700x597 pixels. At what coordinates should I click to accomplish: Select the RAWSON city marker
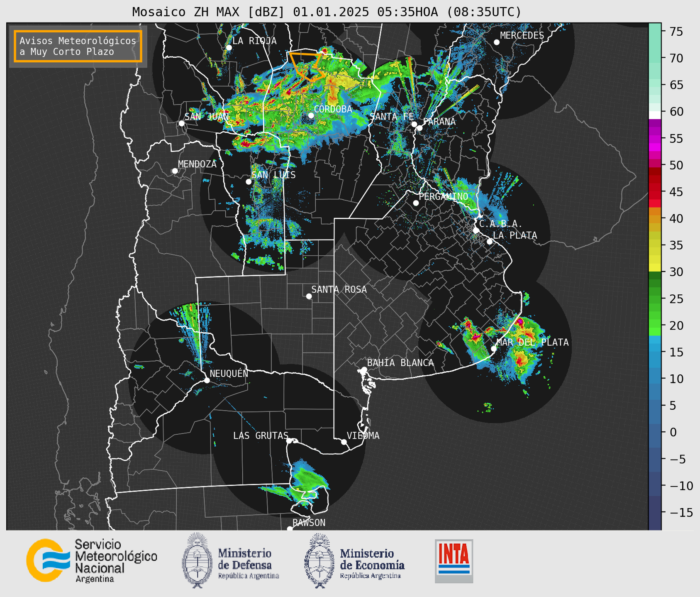tap(290, 529)
